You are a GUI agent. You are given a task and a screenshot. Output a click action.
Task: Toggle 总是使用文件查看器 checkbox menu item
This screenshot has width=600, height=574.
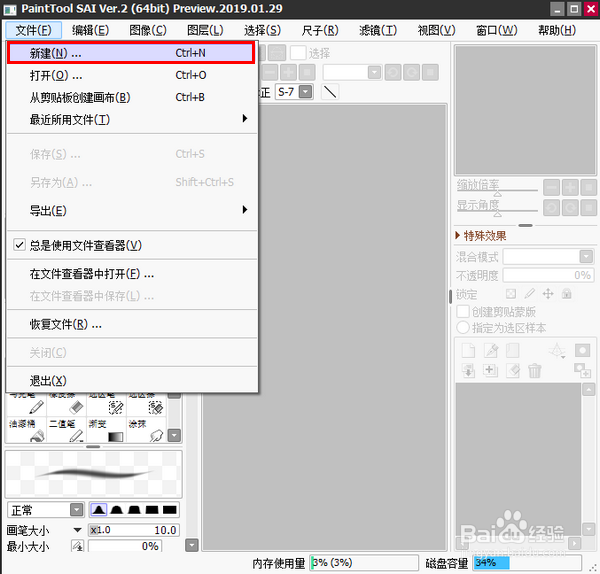point(132,245)
